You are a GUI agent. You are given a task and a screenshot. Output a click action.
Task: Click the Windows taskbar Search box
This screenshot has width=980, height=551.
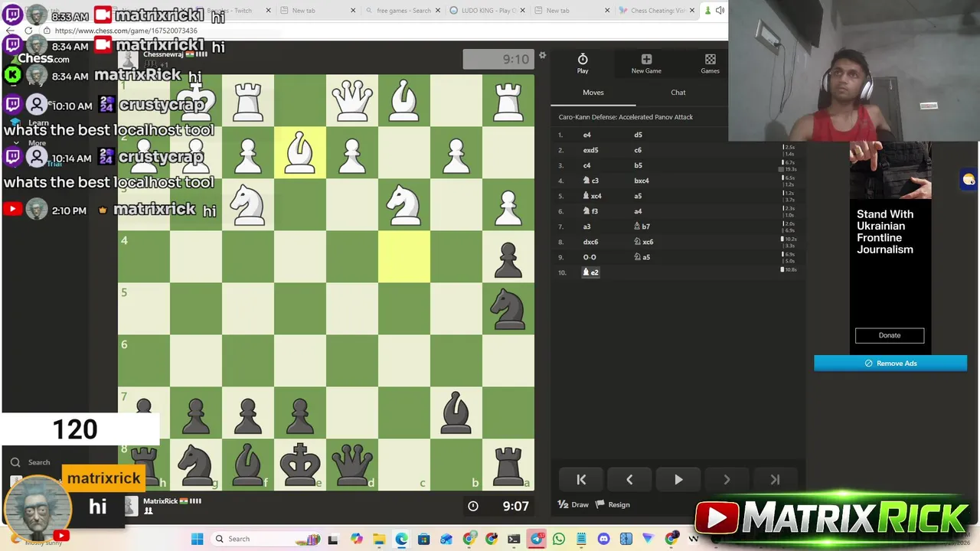pos(265,539)
